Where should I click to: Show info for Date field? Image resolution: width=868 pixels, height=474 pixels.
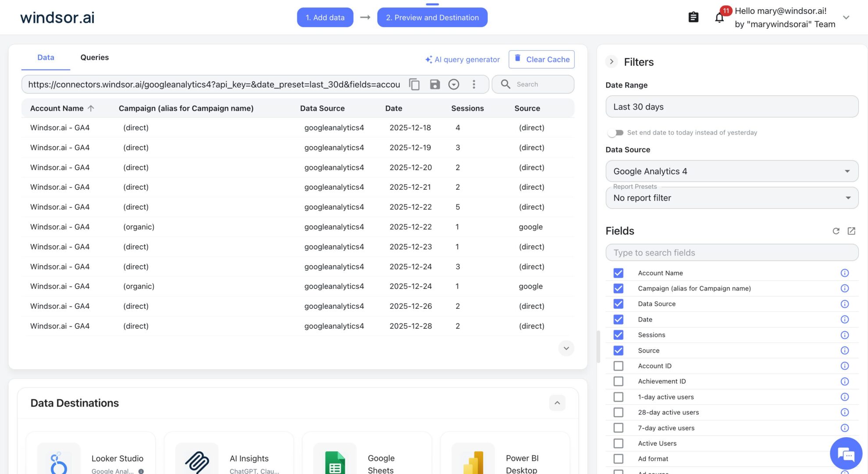845,319
